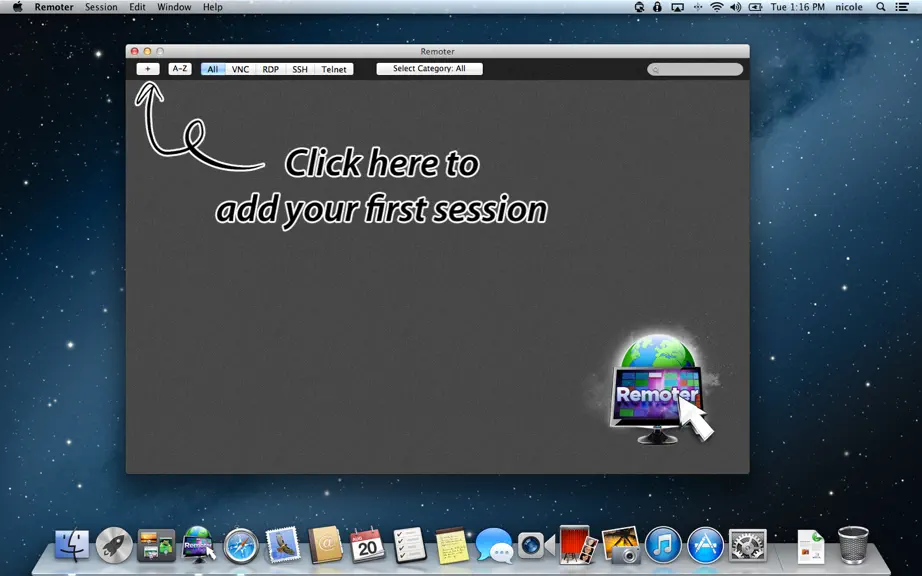
Task: Open the Window menu
Action: pyautogui.click(x=174, y=7)
